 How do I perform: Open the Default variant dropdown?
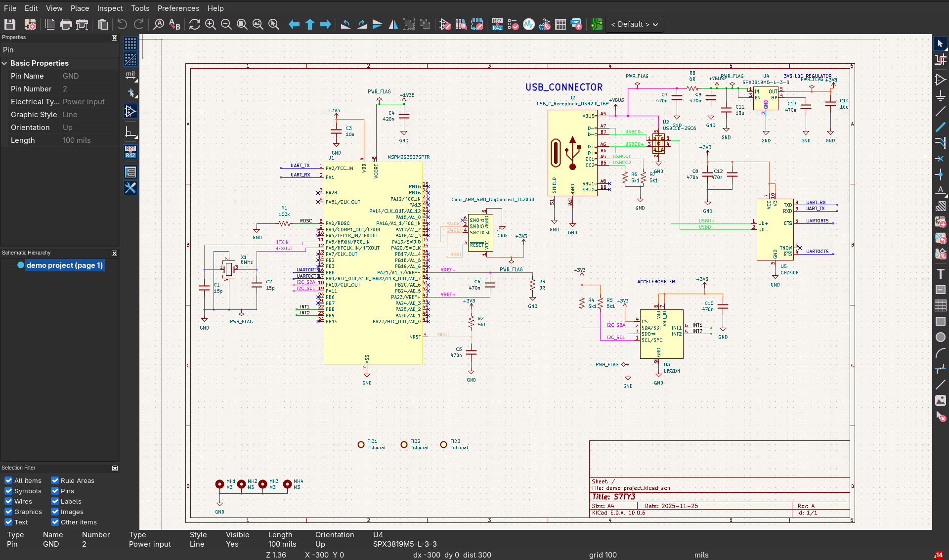(x=635, y=24)
